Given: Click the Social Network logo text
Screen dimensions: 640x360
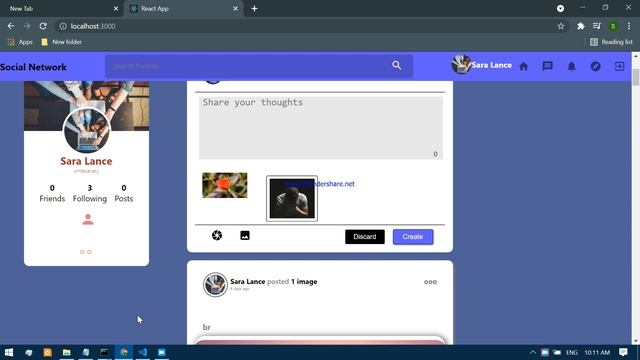Looking at the screenshot, I should (33, 67).
